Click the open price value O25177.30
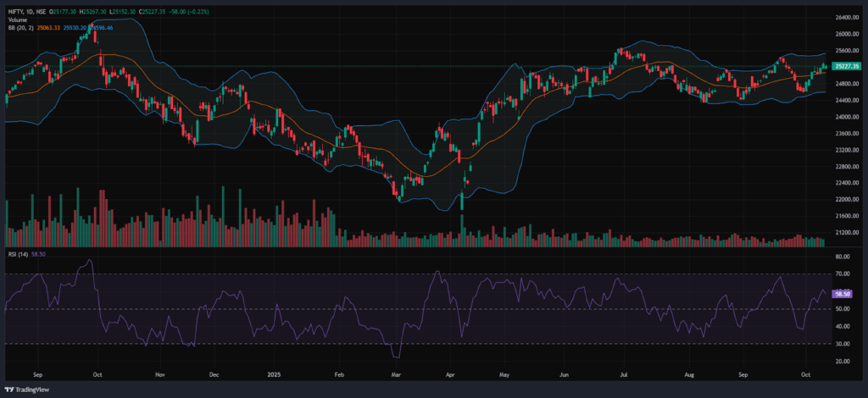The image size is (868, 398). coord(63,11)
